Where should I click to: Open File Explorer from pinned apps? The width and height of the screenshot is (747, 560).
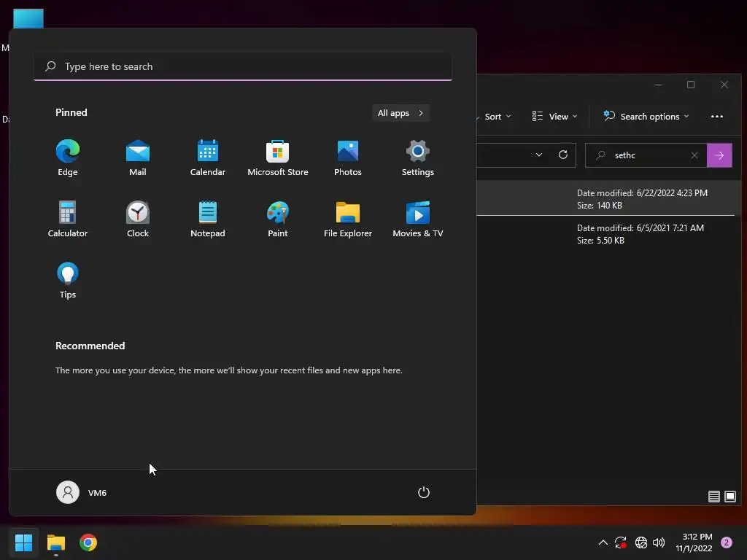pyautogui.click(x=348, y=219)
